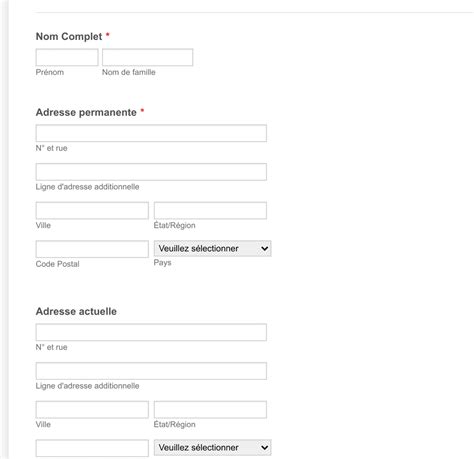
Task: Click the Nom Complet heading label
Action: click(x=69, y=36)
